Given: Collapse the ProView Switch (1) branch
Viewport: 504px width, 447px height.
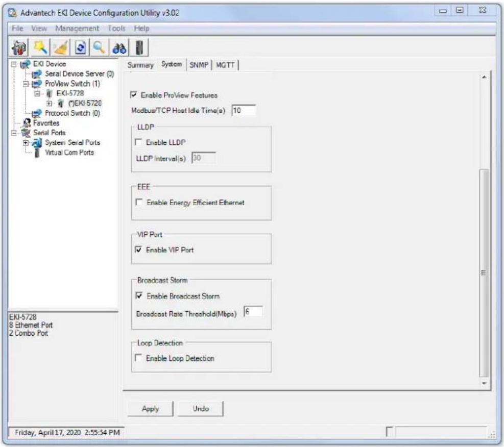Looking at the screenshot, I should (26, 84).
